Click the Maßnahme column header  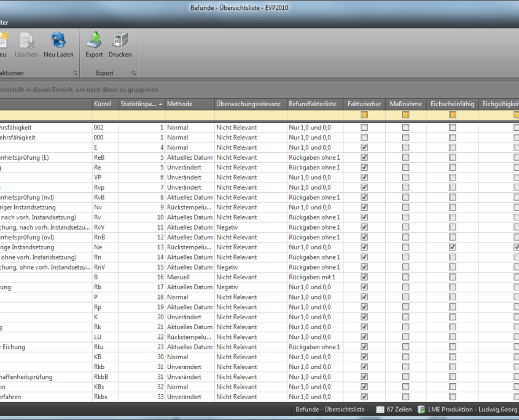coord(405,104)
